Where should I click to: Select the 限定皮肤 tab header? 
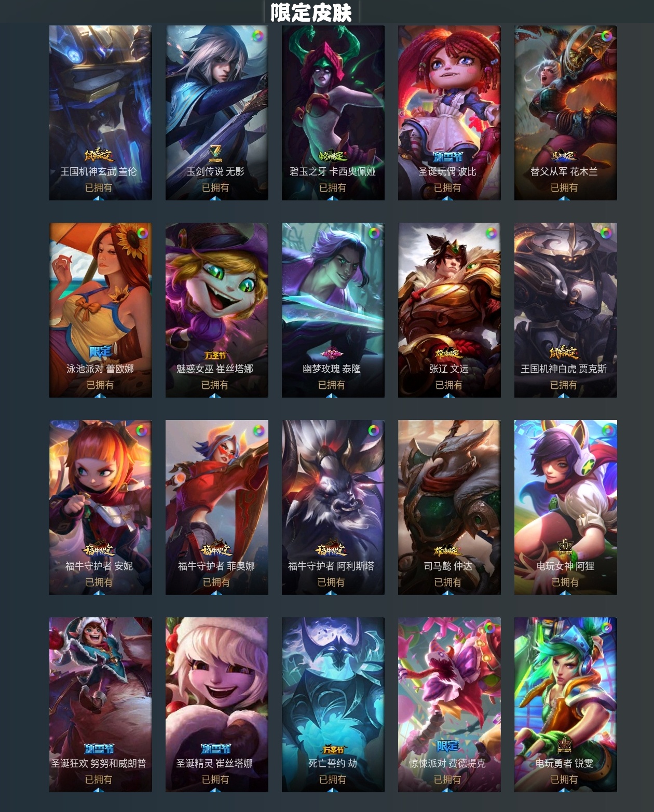point(311,12)
